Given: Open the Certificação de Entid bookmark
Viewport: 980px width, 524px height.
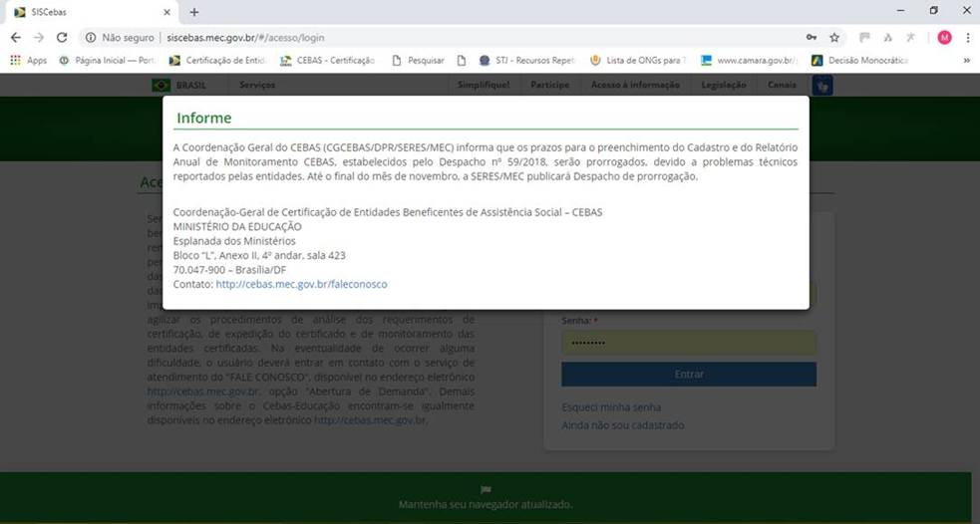Looking at the screenshot, I should click(x=218, y=61).
